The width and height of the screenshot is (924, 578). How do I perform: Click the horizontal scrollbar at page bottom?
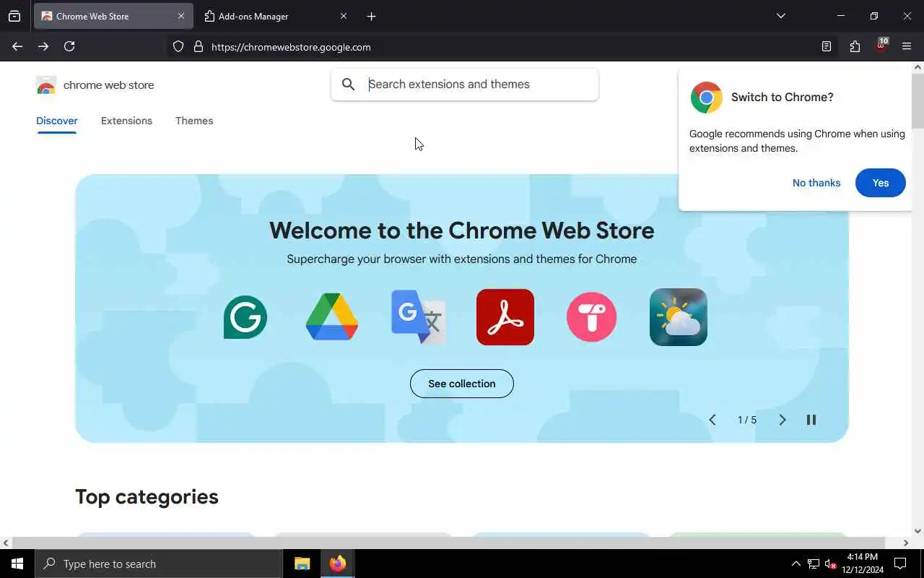pos(448,543)
